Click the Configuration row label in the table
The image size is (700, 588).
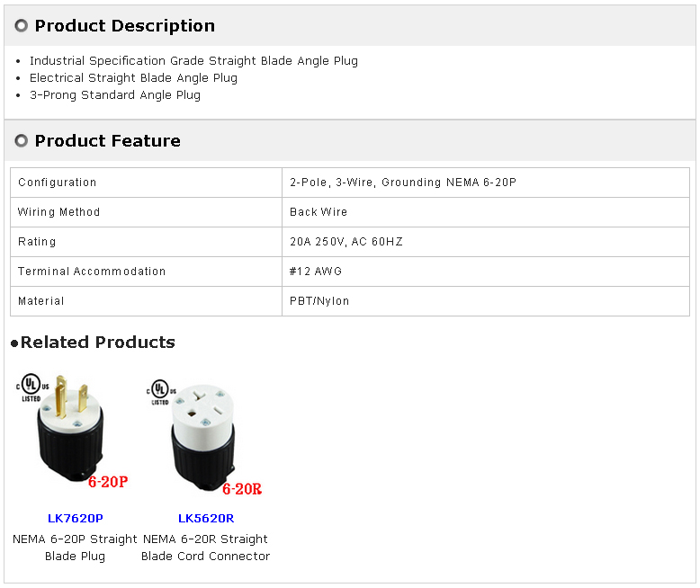pyautogui.click(x=58, y=183)
